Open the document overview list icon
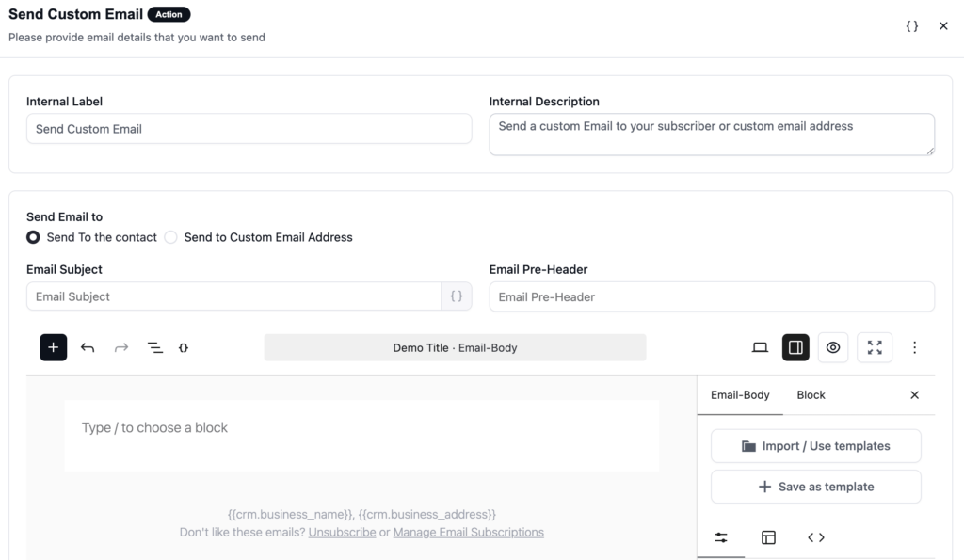The width and height of the screenshot is (964, 560). point(155,348)
